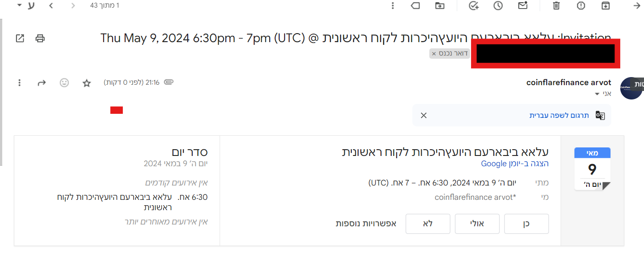Expand recipient details arrow beside אני

point(596,94)
